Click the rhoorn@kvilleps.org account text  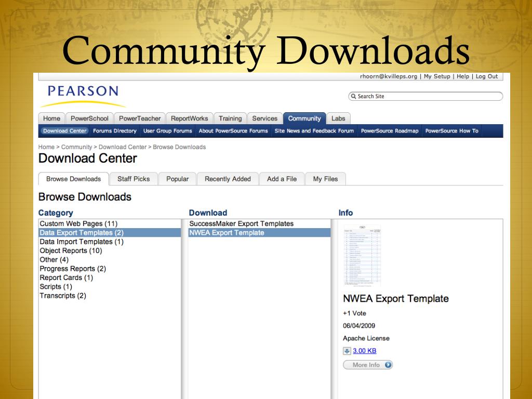point(389,76)
